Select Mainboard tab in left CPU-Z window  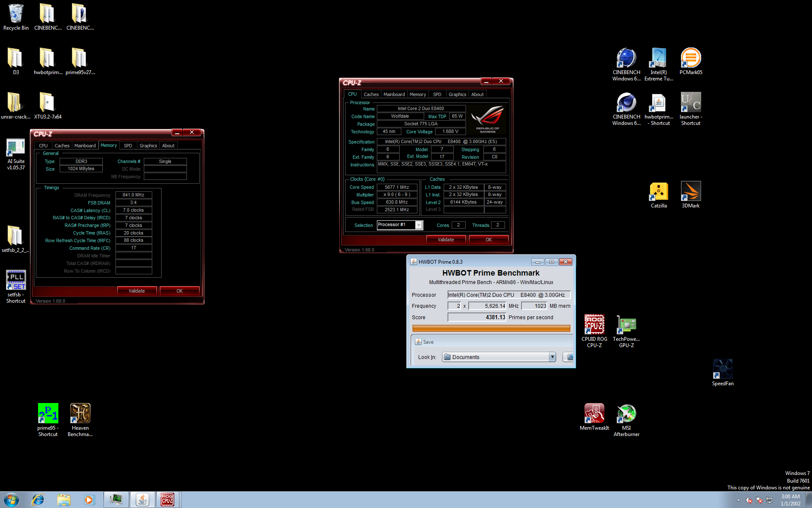pos(85,146)
